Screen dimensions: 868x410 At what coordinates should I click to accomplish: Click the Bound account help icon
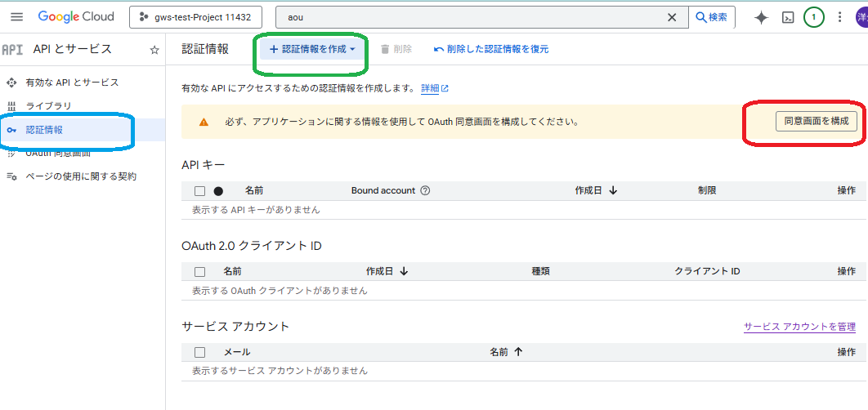pyautogui.click(x=425, y=190)
